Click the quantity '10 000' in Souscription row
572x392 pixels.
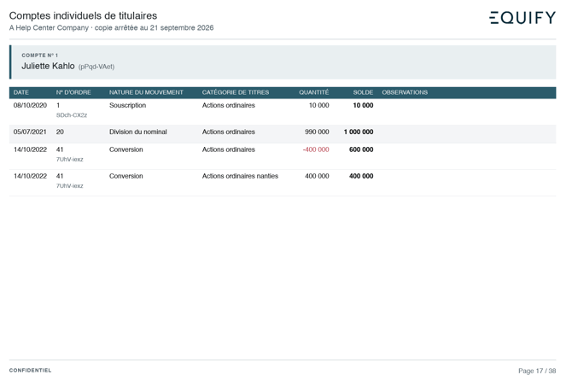318,106
